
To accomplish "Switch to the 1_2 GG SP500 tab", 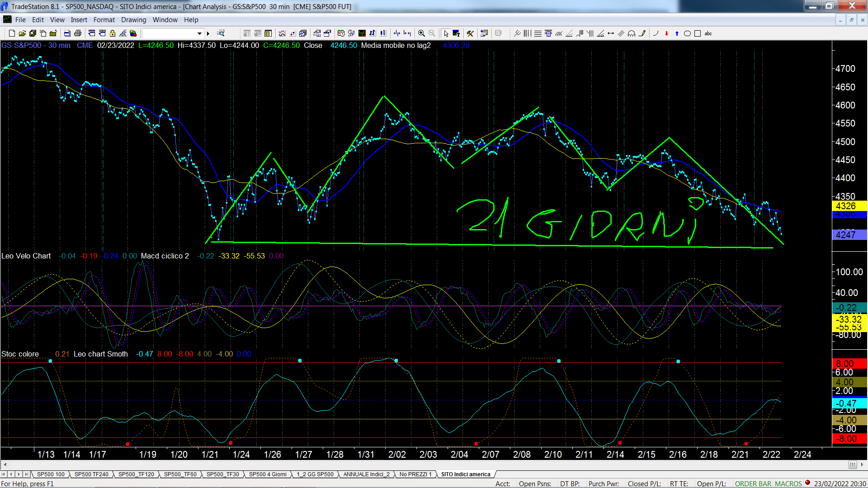I will [315, 474].
